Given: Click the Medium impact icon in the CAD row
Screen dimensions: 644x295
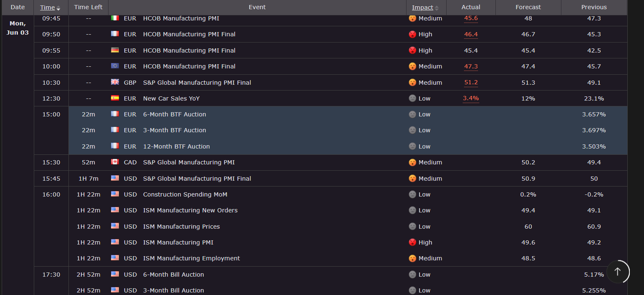Looking at the screenshot, I should click(412, 162).
